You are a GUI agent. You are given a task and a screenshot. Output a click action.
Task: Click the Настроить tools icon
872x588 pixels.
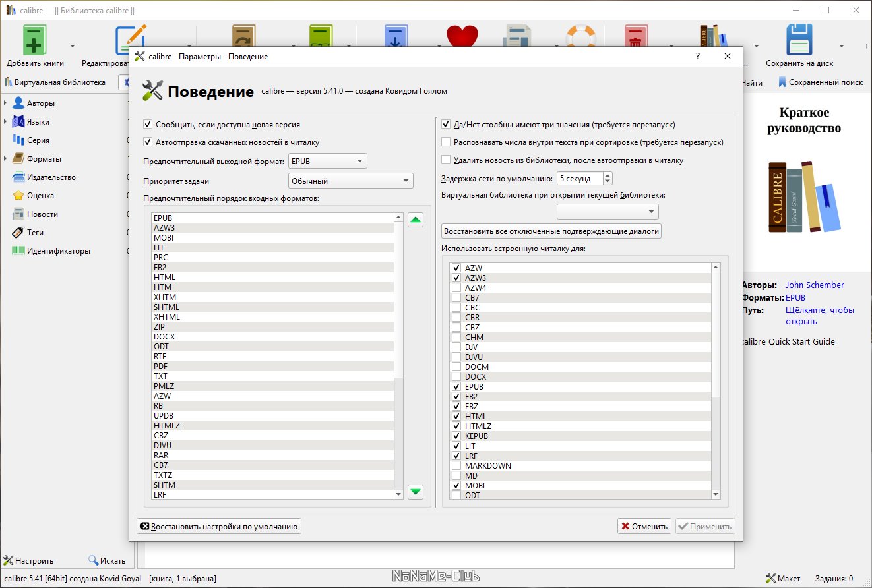[x=9, y=561]
